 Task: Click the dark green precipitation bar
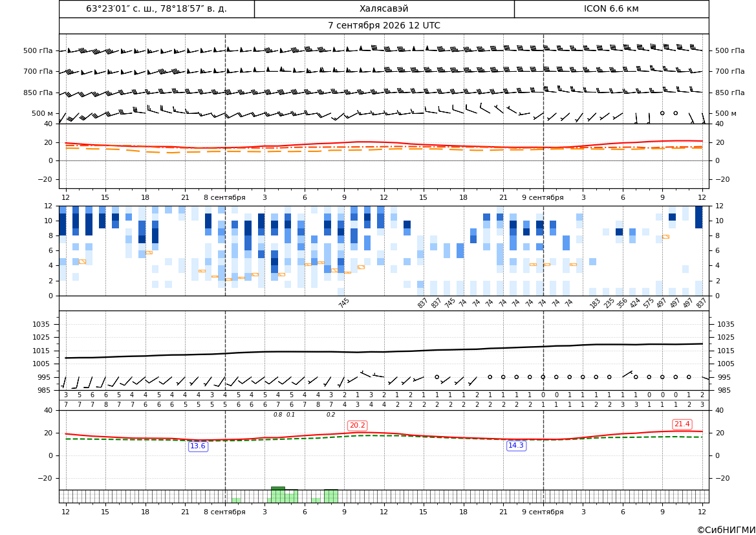[277, 488]
